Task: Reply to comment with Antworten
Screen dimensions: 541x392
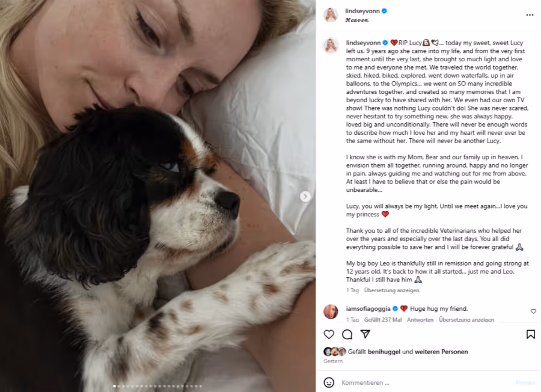Action: click(x=420, y=320)
